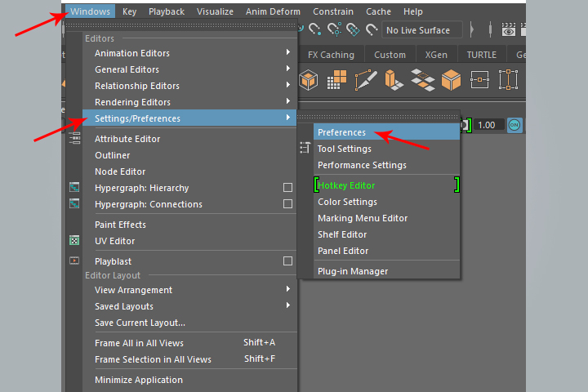Viewport: 588px width, 392px height.
Task: Open the Hotkey Editor
Action: pyautogui.click(x=346, y=185)
